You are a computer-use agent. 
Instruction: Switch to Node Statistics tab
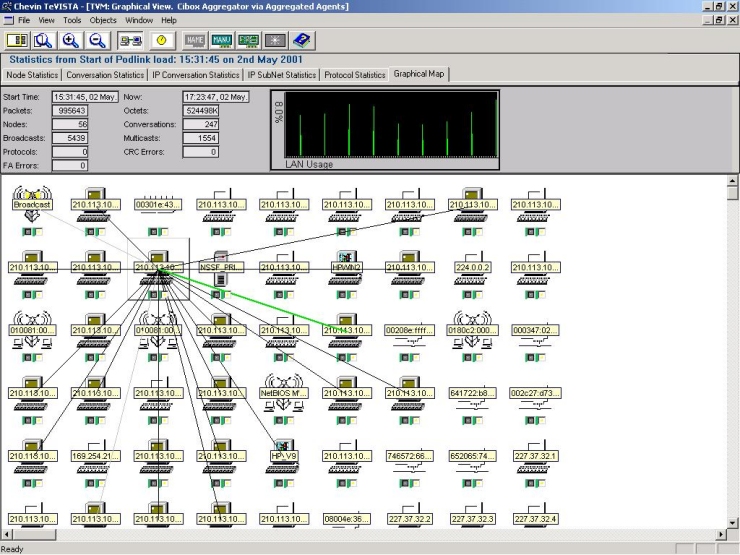pos(32,75)
